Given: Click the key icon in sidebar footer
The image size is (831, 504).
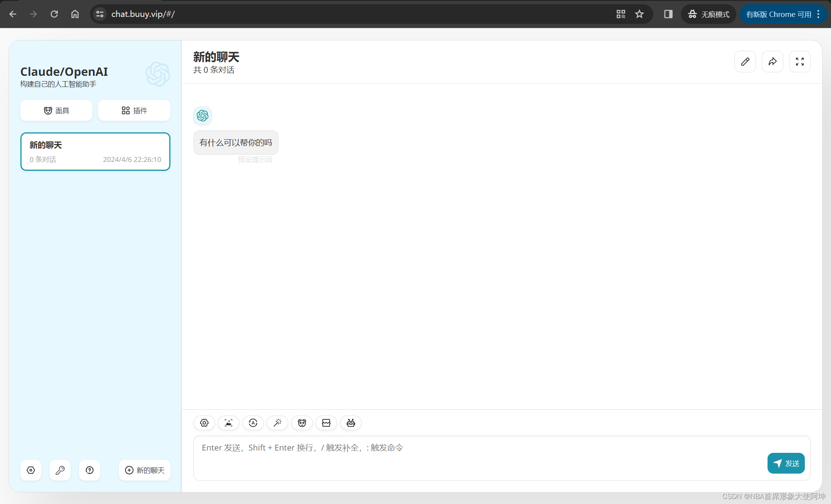Looking at the screenshot, I should pyautogui.click(x=60, y=470).
